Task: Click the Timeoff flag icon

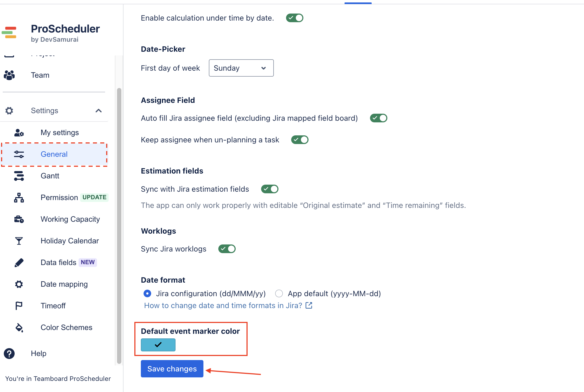Action: [x=19, y=306]
